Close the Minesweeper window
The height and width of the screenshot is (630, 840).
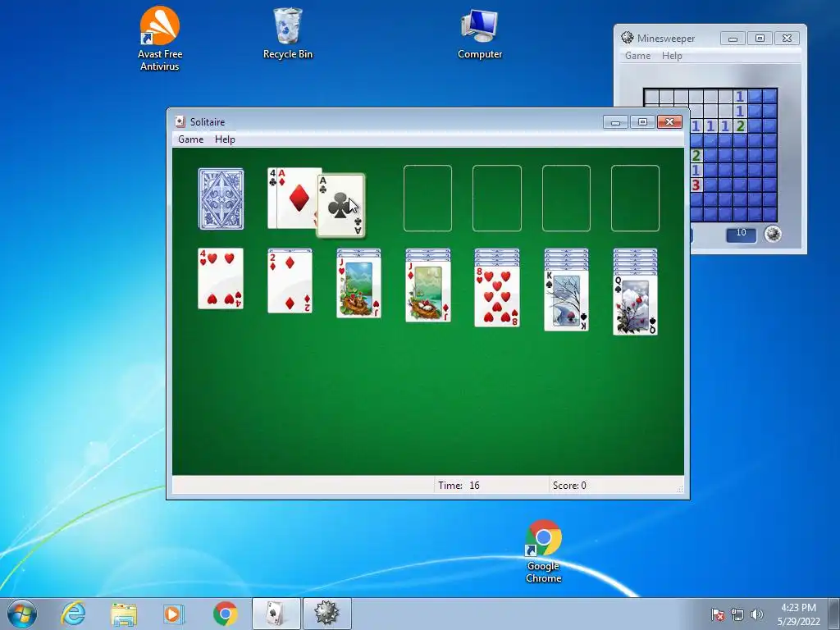(x=787, y=39)
